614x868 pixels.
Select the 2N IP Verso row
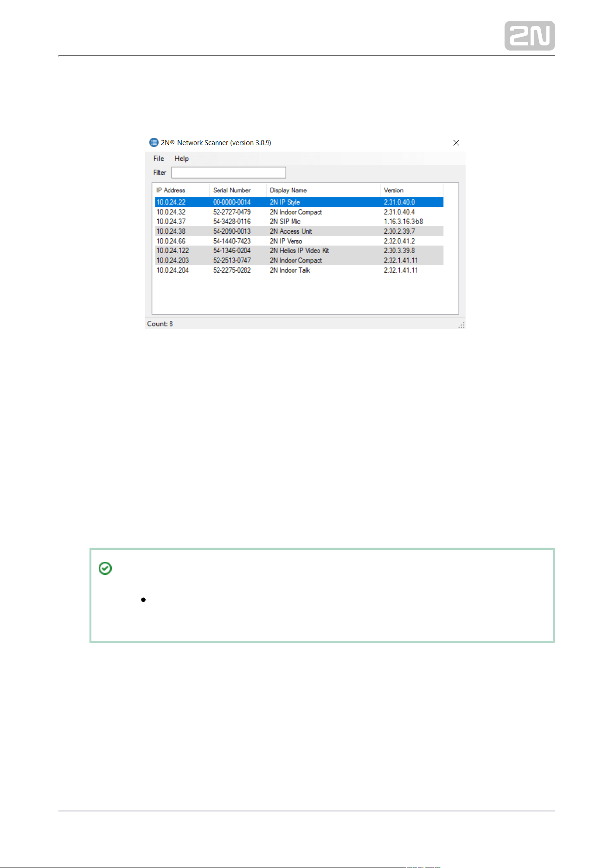(299, 241)
